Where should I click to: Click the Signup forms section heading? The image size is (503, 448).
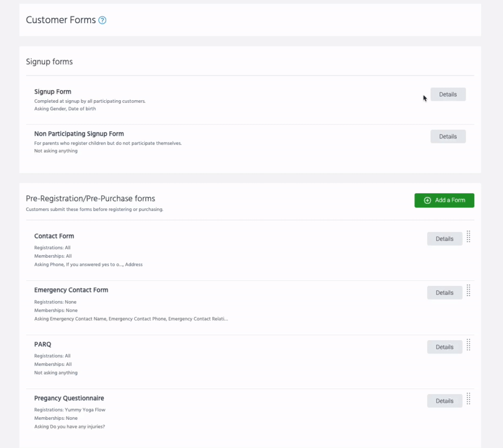pos(49,62)
